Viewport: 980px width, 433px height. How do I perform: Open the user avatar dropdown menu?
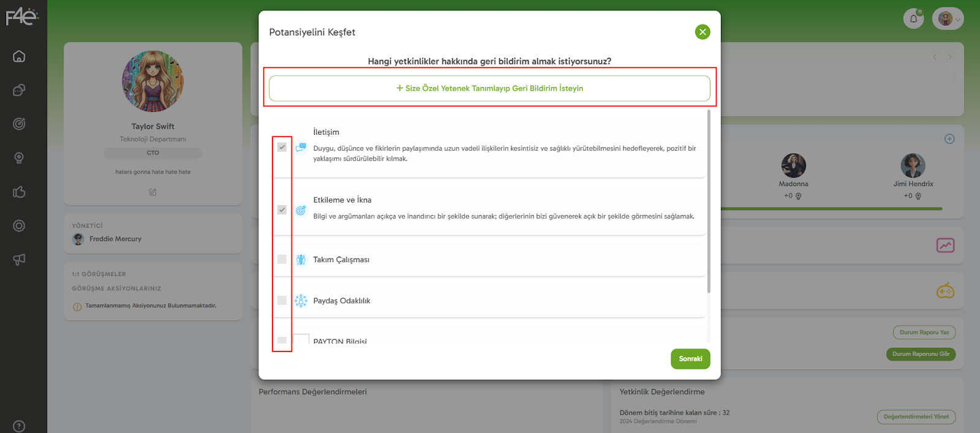[948, 18]
